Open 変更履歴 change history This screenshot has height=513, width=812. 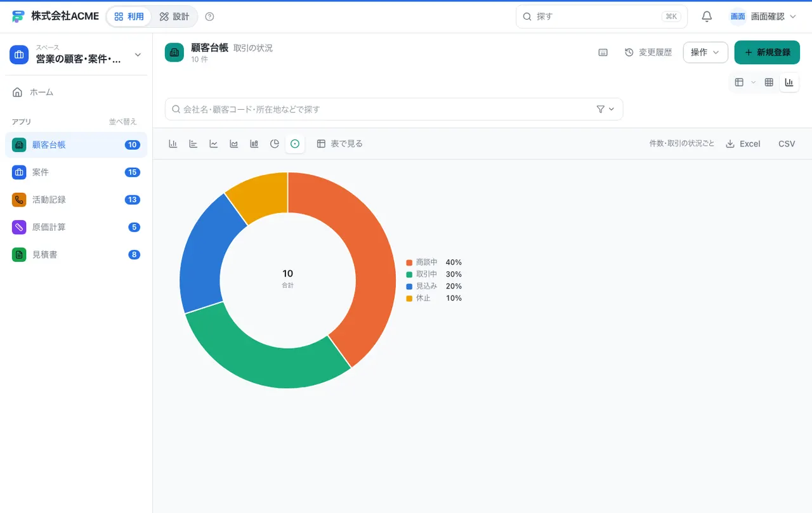(648, 53)
